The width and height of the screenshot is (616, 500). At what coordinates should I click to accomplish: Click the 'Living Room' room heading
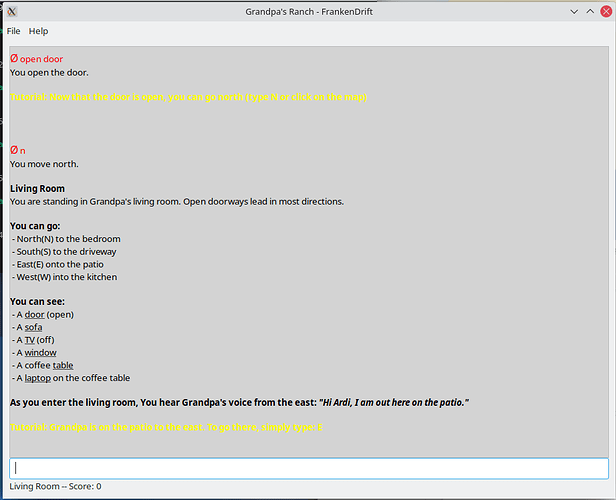(x=37, y=189)
